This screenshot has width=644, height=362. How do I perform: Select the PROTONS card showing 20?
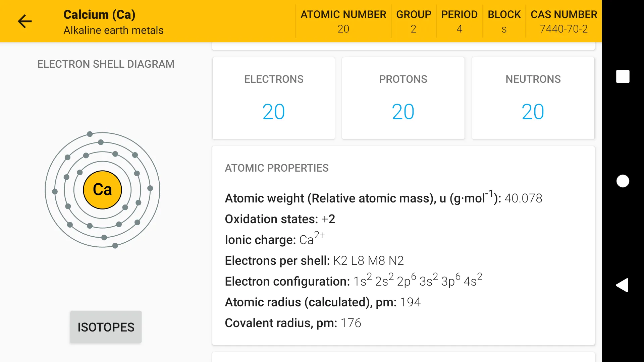[403, 98]
